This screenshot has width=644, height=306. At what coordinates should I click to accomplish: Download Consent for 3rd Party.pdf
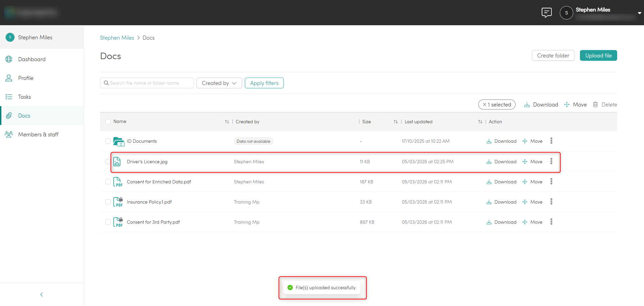[501, 222]
